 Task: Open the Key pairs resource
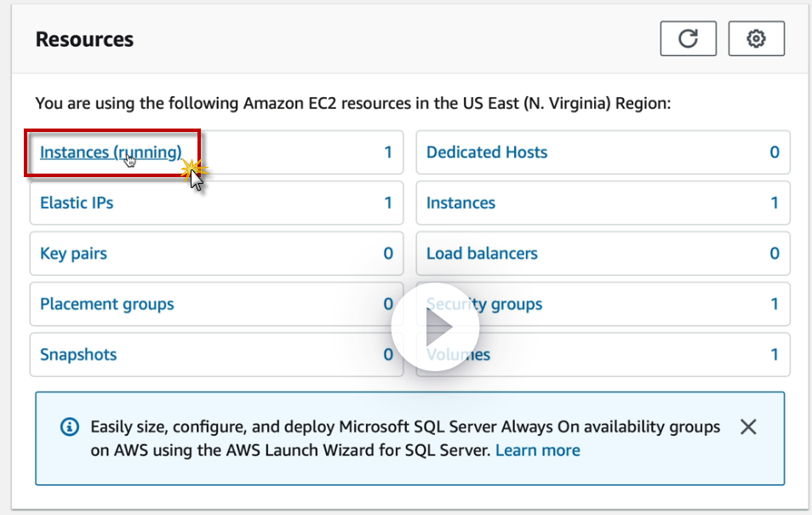point(73,254)
